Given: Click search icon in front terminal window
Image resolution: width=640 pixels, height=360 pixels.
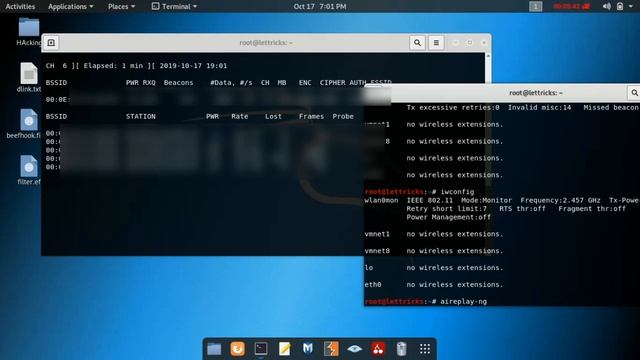Looking at the screenshot, I should point(634,93).
